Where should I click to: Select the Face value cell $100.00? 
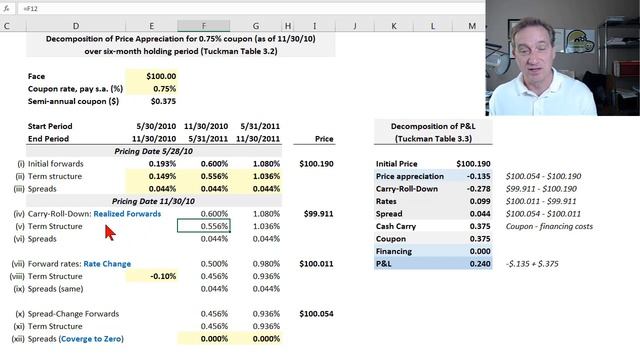point(152,76)
